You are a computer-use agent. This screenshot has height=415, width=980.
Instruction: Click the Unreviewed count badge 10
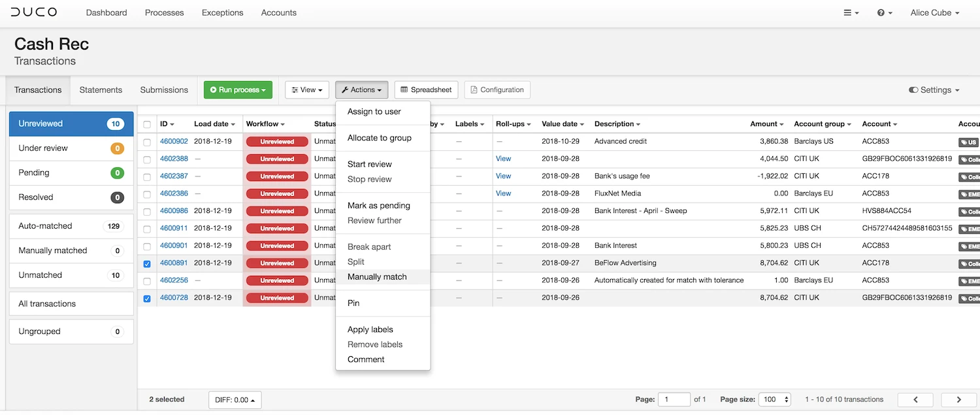tap(116, 124)
